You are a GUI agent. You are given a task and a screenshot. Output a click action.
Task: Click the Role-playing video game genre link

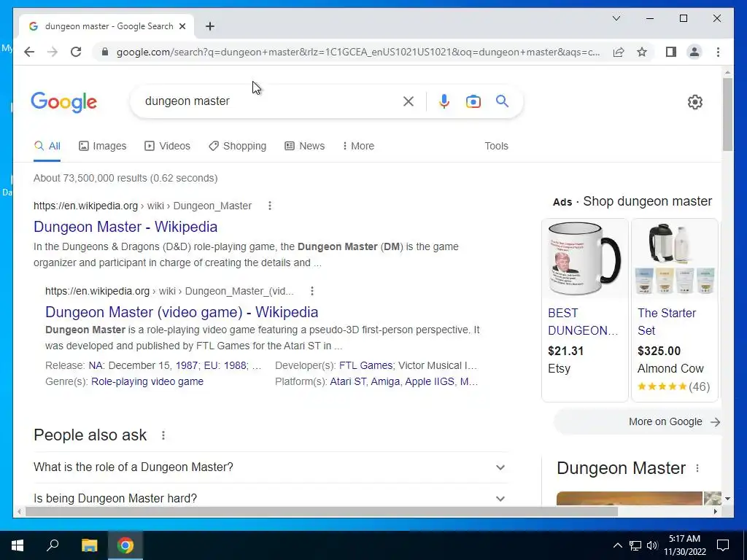pos(147,381)
